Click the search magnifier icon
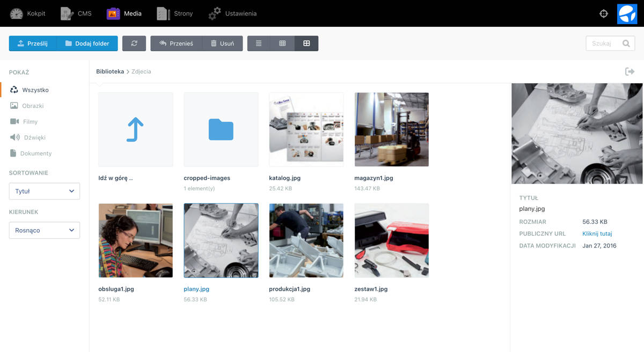This screenshot has width=644, height=352. tap(626, 43)
